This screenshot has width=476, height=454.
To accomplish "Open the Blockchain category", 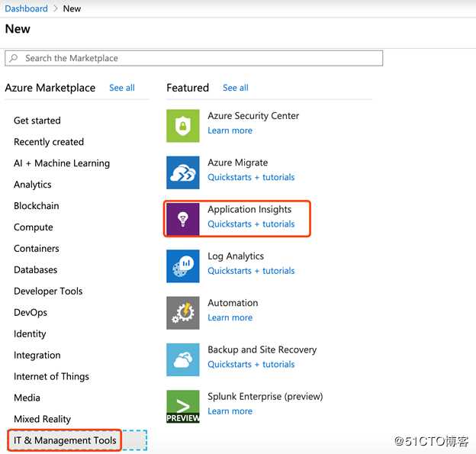I will 37,206.
